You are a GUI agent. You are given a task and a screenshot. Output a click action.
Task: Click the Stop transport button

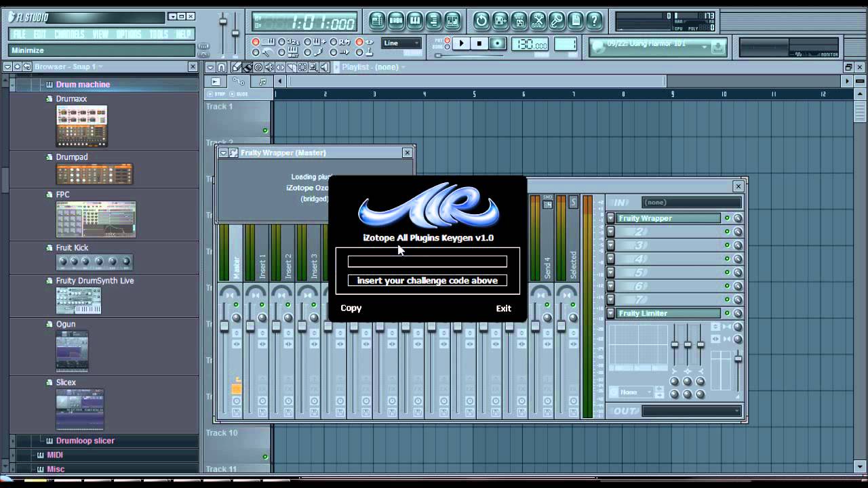479,43
